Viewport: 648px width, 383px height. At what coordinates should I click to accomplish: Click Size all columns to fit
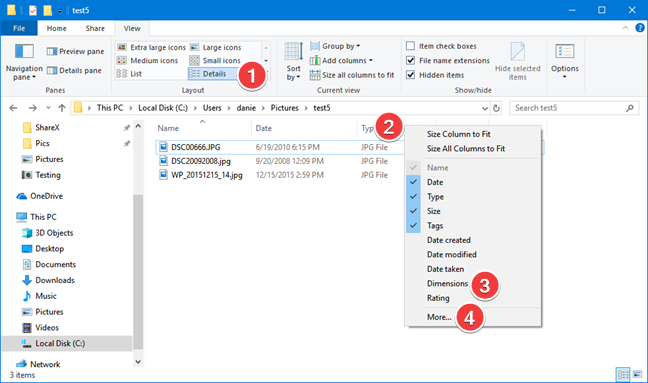tap(352, 75)
